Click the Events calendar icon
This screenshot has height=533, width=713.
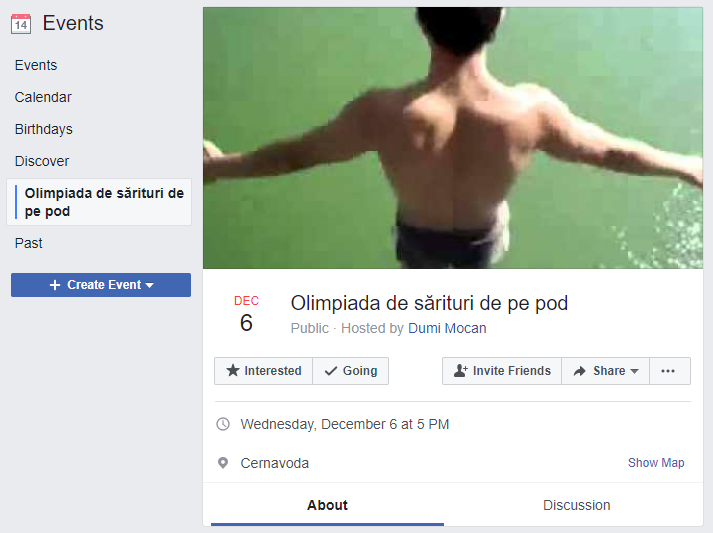21,24
